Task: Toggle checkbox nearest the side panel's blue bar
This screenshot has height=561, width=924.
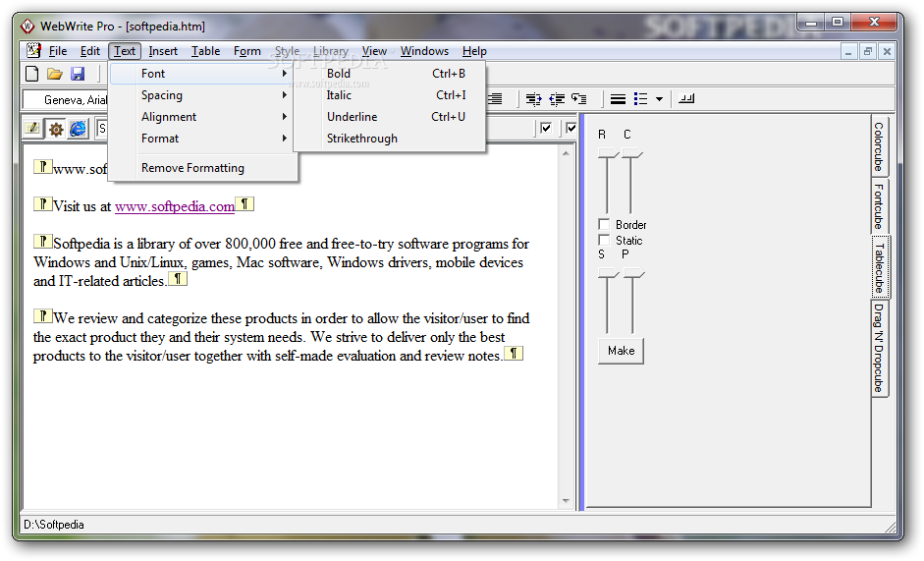Action: [571, 128]
